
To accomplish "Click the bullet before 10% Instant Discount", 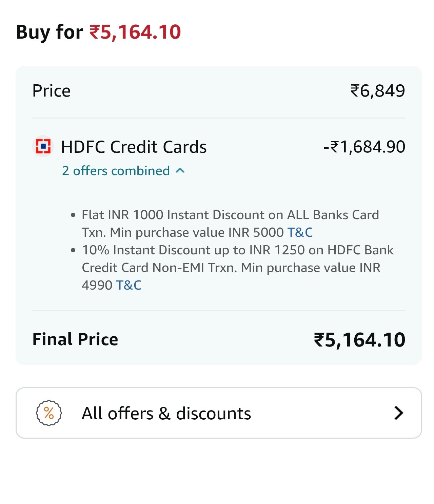I will pos(73,250).
